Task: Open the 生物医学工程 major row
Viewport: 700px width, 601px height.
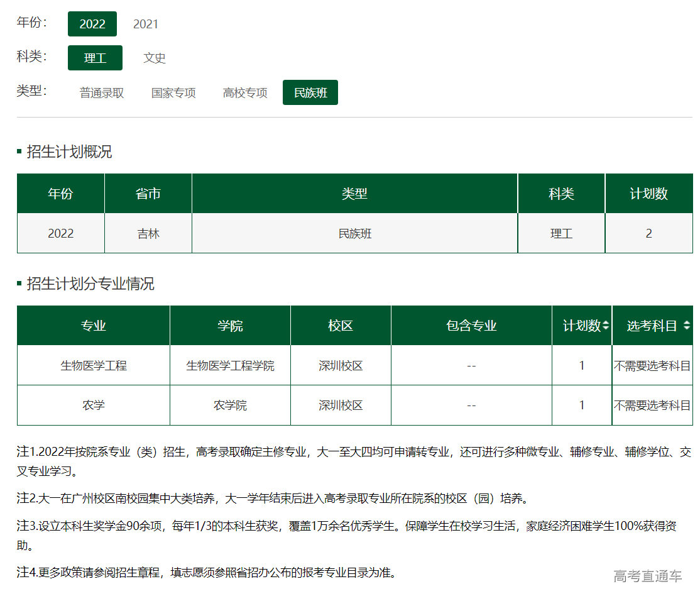Action: pyautogui.click(x=93, y=365)
